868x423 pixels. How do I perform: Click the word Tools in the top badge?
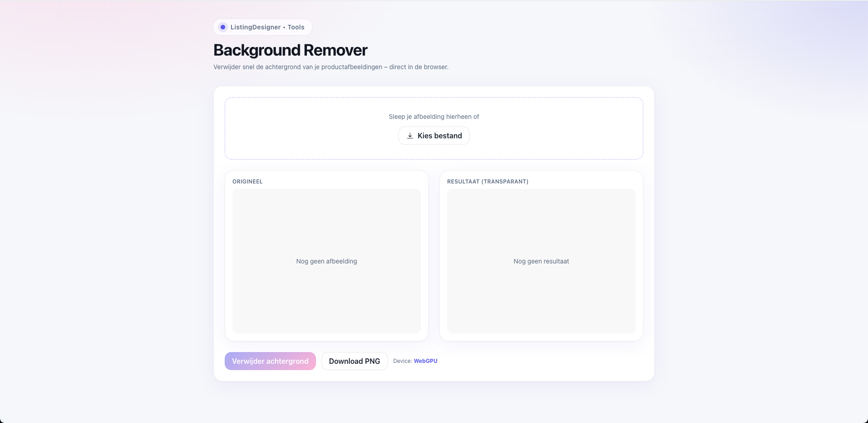tap(296, 27)
